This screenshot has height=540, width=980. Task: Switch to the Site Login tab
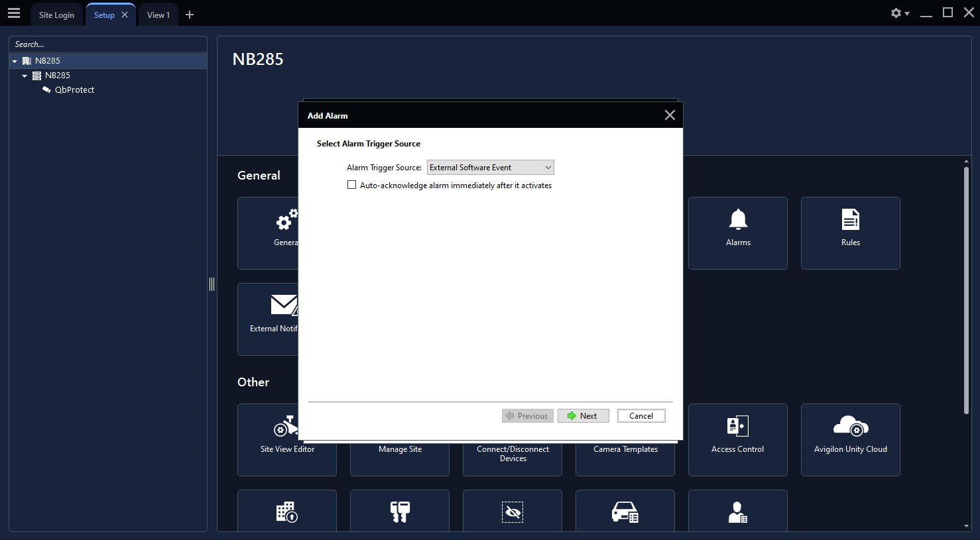click(56, 15)
